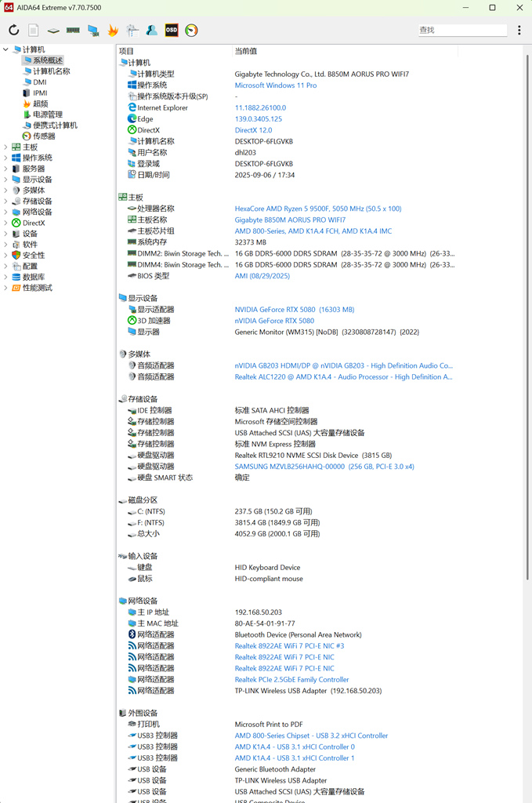Open the Disk Benchmark toolbar icon
532x803 pixels.
(x=53, y=31)
